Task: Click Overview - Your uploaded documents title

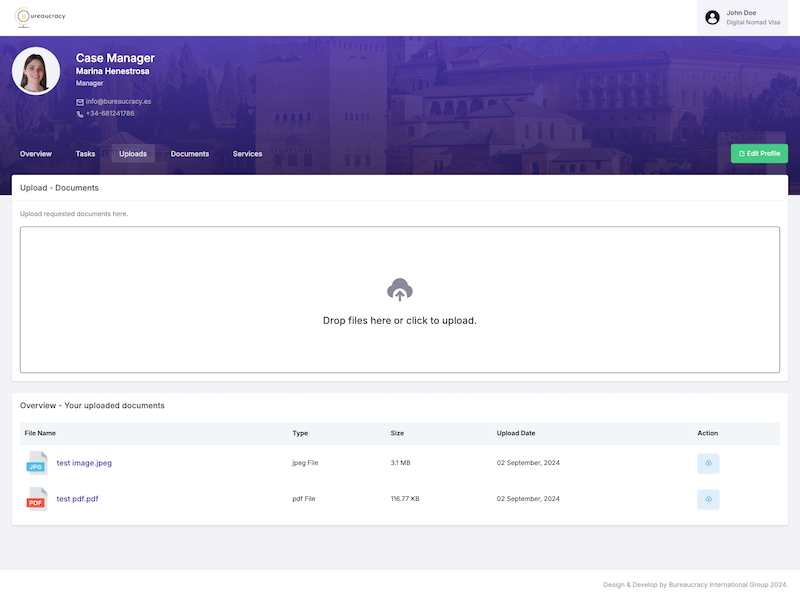Action: tap(92, 406)
